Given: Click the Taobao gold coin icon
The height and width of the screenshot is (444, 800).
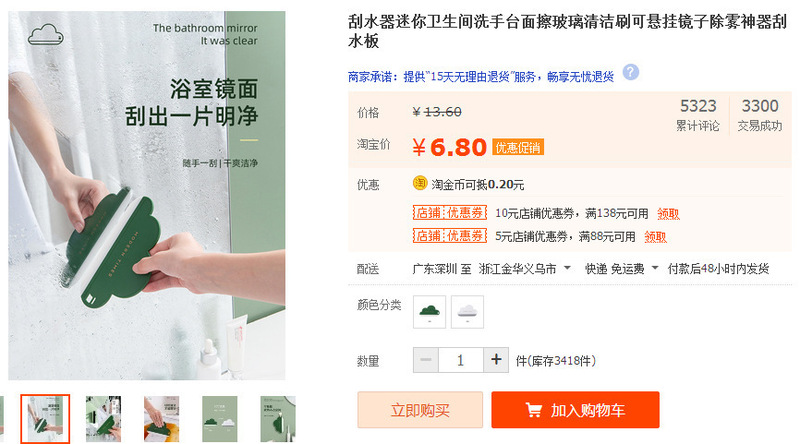Looking at the screenshot, I should pos(419,183).
